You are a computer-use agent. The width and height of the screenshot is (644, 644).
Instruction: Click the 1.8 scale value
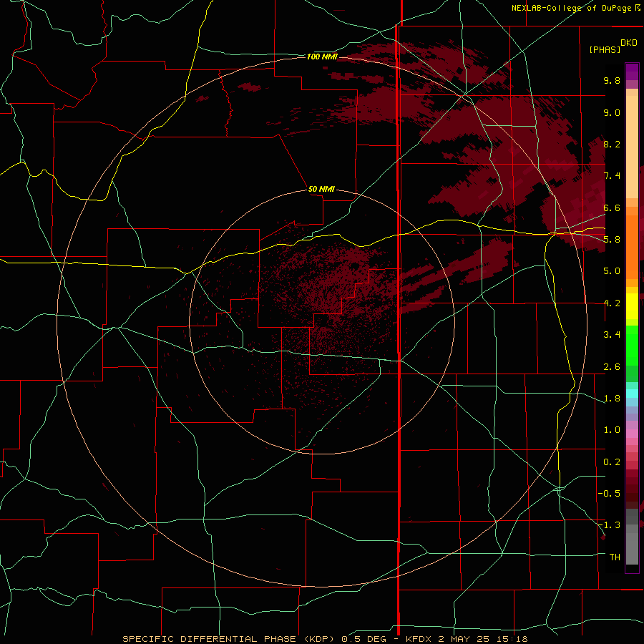click(x=612, y=399)
